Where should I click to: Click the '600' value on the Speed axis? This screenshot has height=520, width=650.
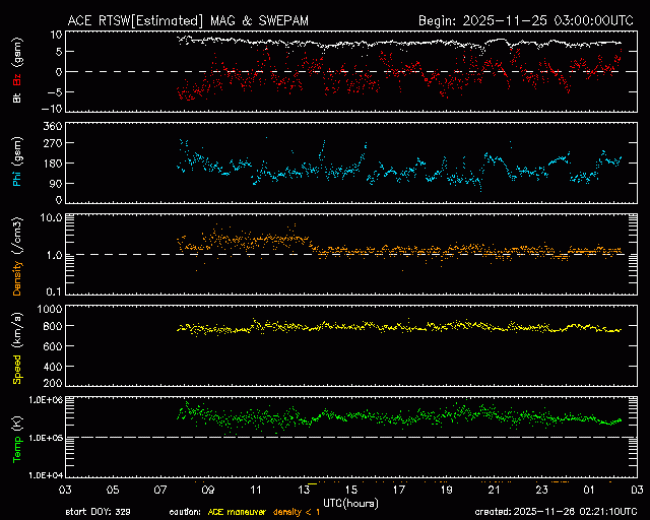pos(52,346)
